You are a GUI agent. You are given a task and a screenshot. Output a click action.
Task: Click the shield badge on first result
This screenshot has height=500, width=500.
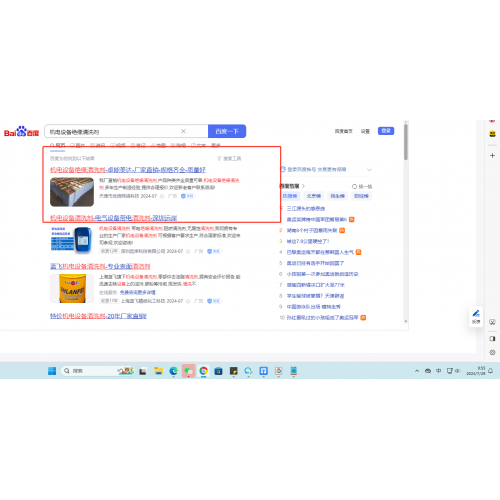click(x=188, y=196)
